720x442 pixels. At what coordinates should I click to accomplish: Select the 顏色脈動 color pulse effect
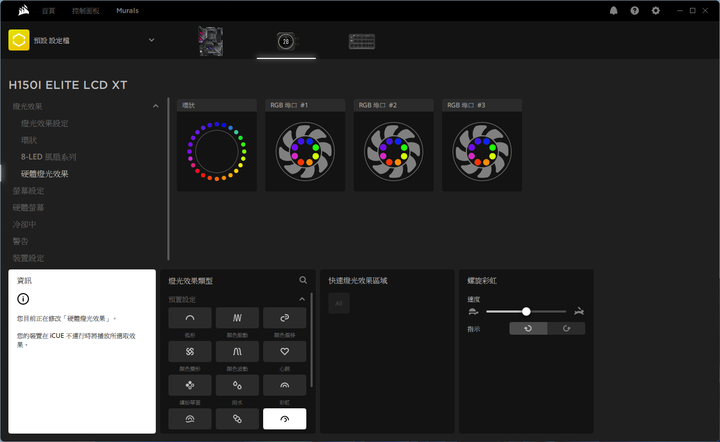pyautogui.click(x=237, y=318)
